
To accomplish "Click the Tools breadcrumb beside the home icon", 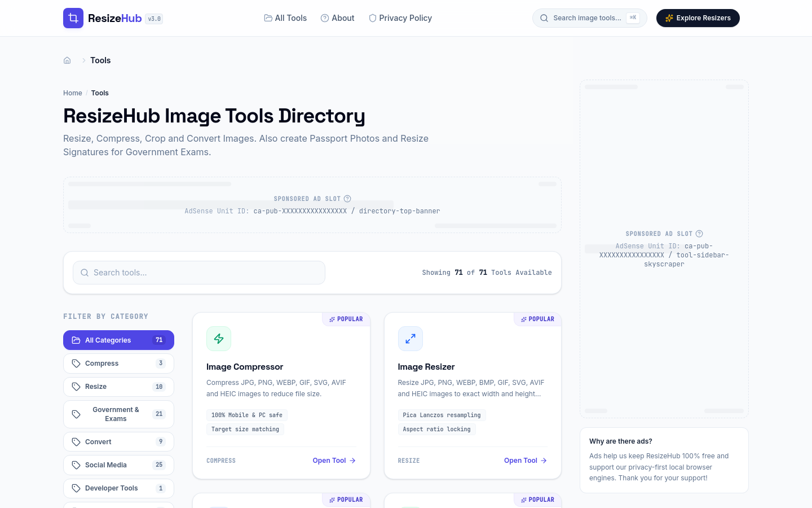I will pos(100,60).
